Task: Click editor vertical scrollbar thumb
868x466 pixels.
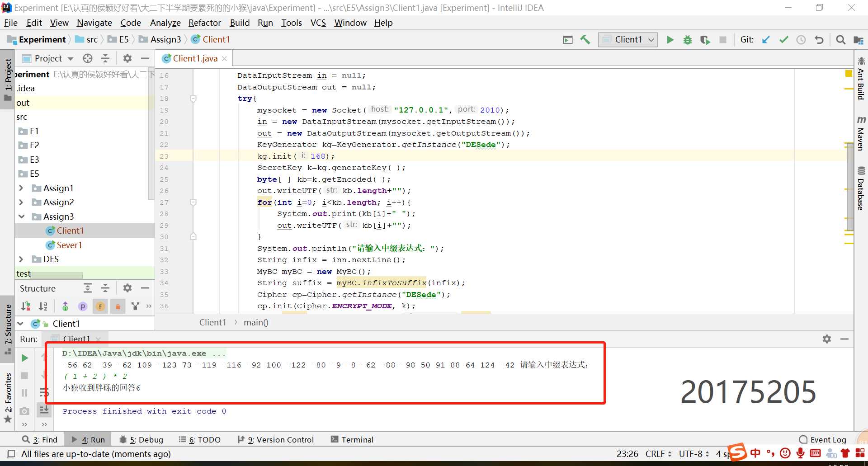Action: (849, 186)
